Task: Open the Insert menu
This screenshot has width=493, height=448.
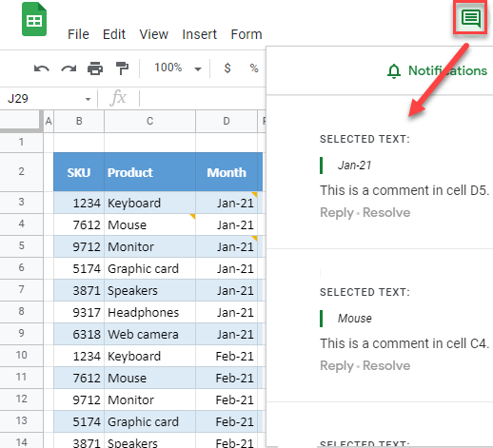Action: pyautogui.click(x=199, y=34)
